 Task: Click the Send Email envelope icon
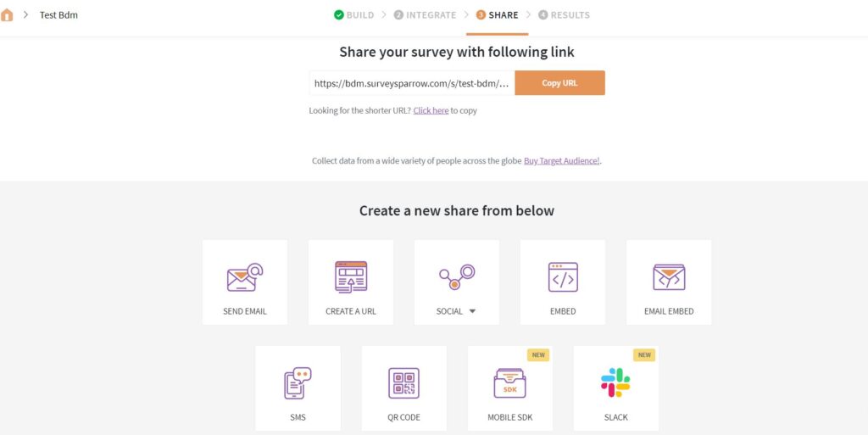point(244,276)
